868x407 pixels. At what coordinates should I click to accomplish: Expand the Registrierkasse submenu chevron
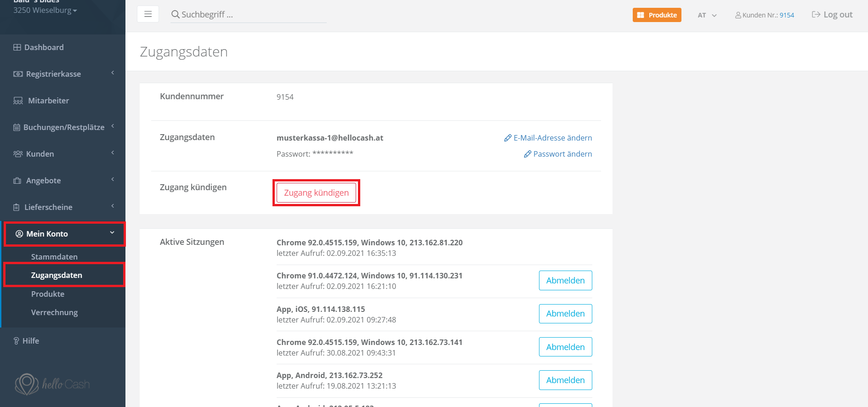[x=113, y=73]
